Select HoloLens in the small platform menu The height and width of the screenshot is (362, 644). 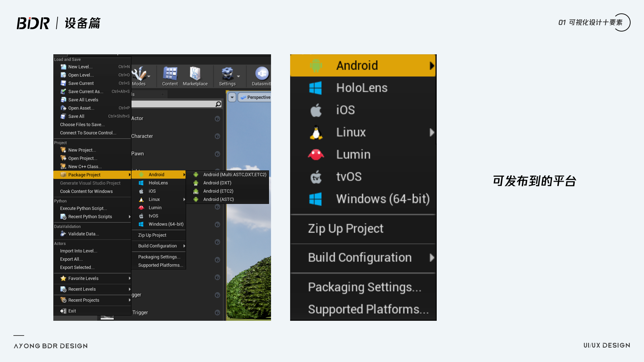tap(159, 183)
